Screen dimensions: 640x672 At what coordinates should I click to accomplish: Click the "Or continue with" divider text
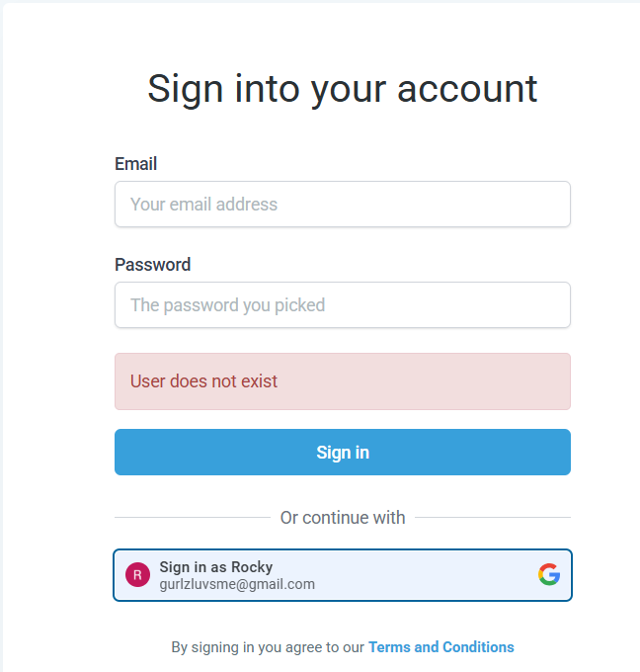[x=343, y=517]
